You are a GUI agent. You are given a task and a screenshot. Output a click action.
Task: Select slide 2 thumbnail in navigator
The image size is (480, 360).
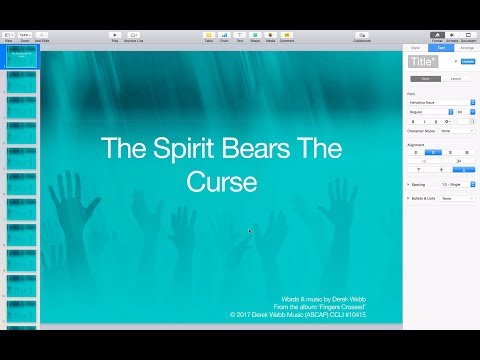[x=21, y=82]
